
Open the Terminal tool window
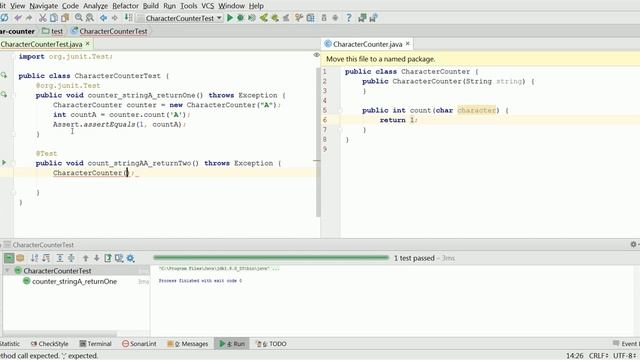(x=95, y=344)
